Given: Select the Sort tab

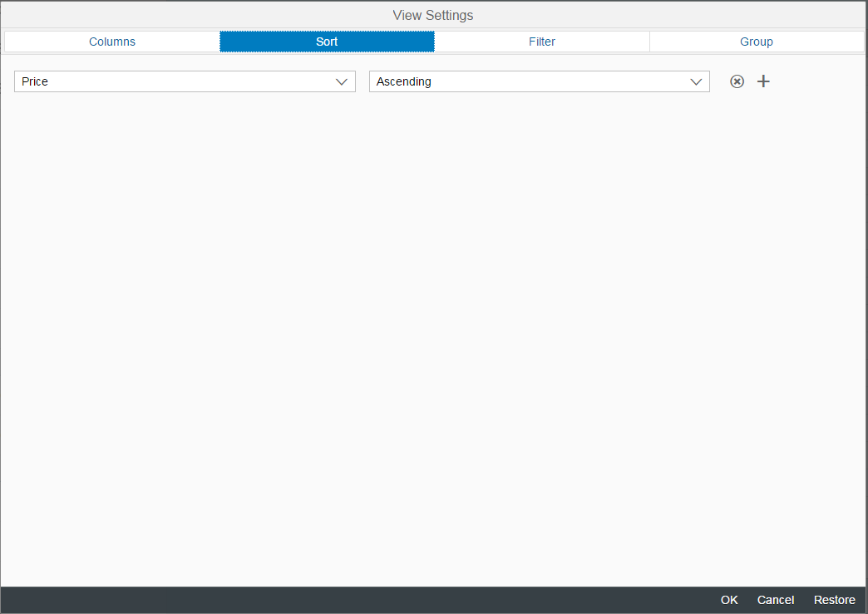Looking at the screenshot, I should pyautogui.click(x=327, y=42).
